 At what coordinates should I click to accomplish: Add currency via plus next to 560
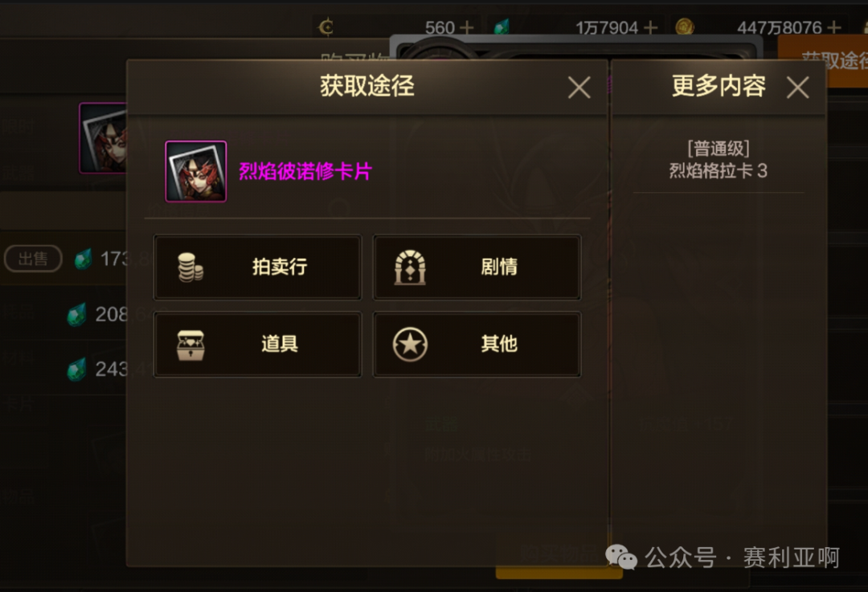pyautogui.click(x=467, y=27)
